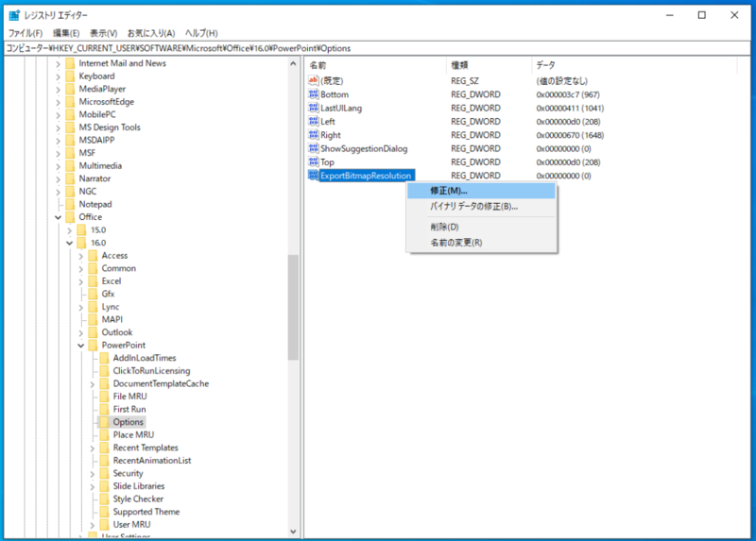
Task: Expand the 15.0 key
Action: point(69,230)
